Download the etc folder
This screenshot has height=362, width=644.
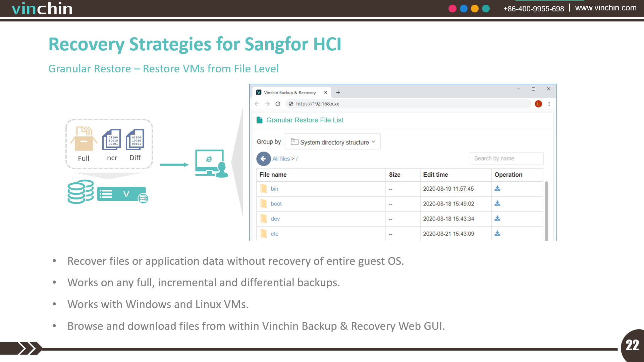pyautogui.click(x=497, y=233)
